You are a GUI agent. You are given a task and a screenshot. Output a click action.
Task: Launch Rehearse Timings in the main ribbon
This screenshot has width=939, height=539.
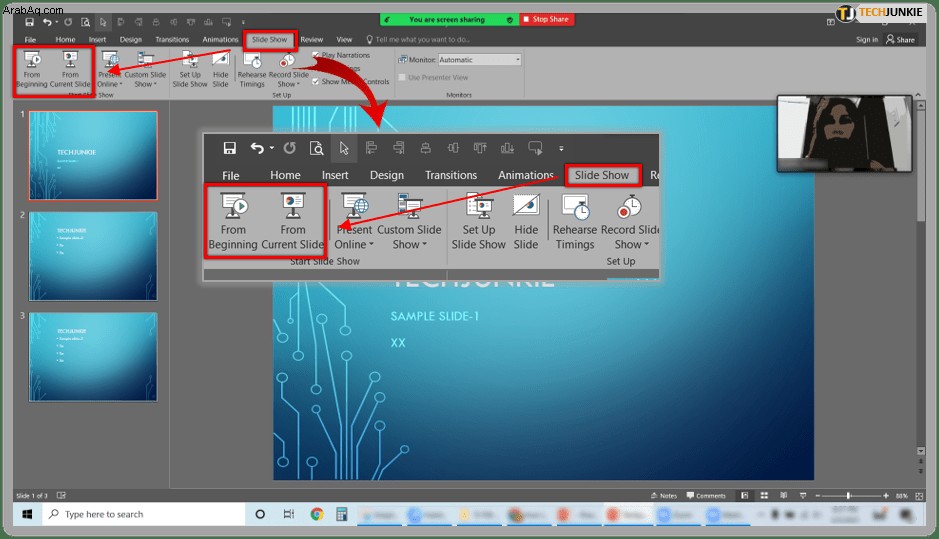252,69
